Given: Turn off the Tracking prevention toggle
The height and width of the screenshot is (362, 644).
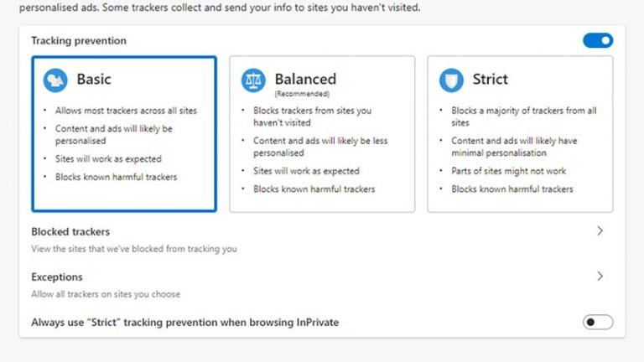Looking at the screenshot, I should click(598, 40).
